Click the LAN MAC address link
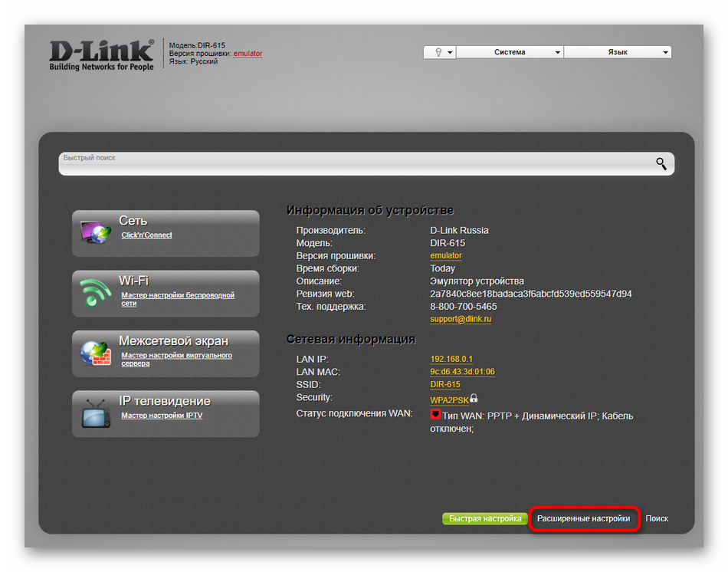Screen dimensions: 728x572 (462, 372)
